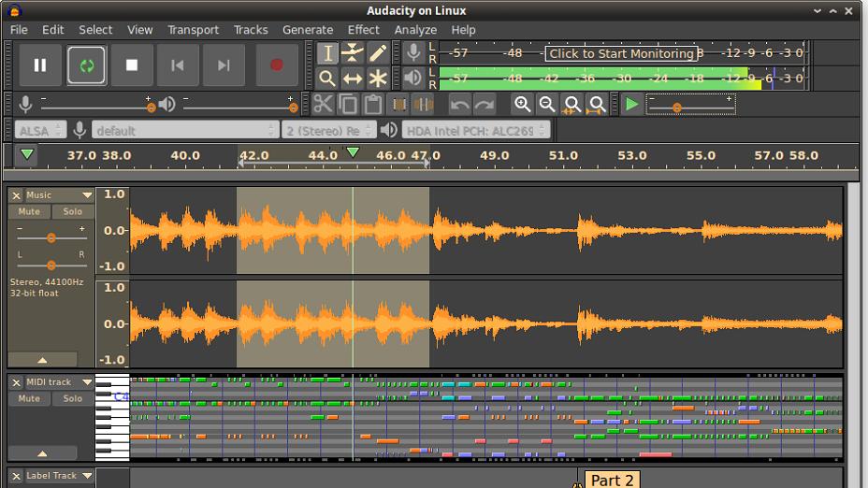The width and height of the screenshot is (868, 488).
Task: Collapse the MIDI track with the up arrow
Action: pyautogui.click(x=43, y=453)
